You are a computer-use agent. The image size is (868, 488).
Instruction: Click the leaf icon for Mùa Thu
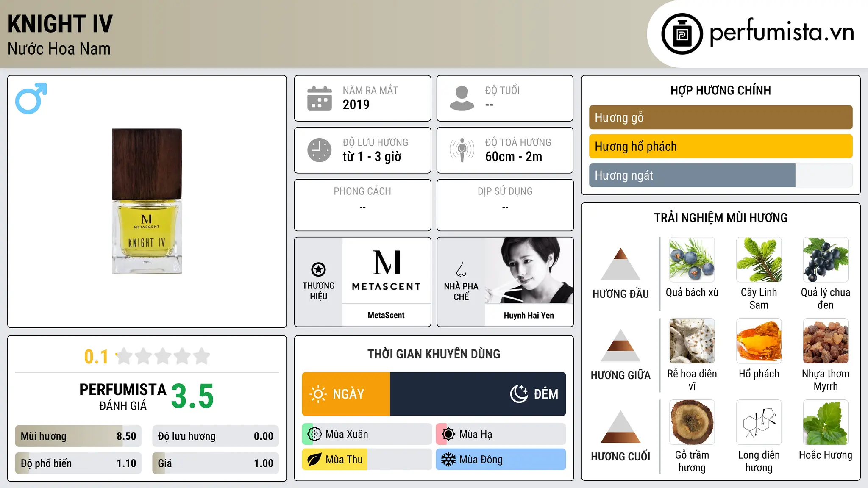[x=314, y=460]
